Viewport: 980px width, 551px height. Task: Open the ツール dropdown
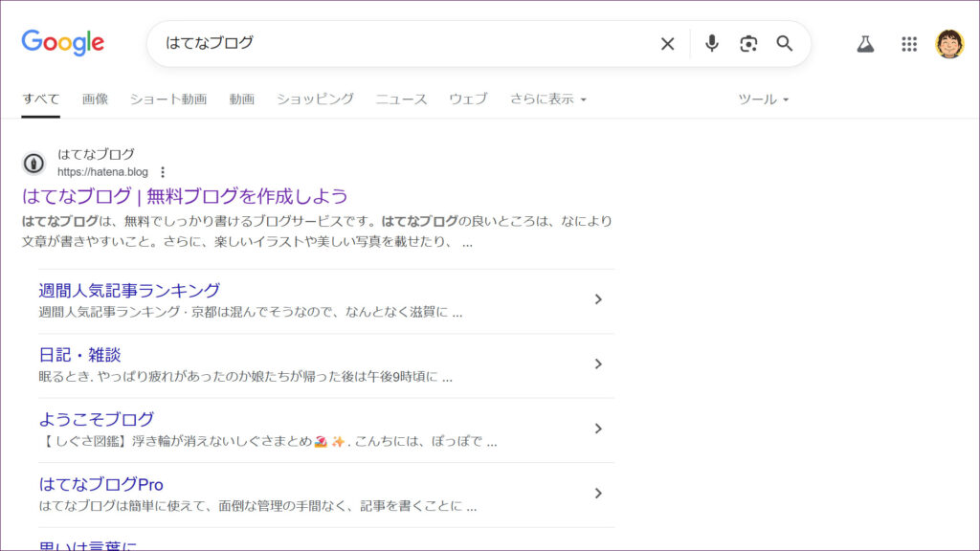(763, 99)
